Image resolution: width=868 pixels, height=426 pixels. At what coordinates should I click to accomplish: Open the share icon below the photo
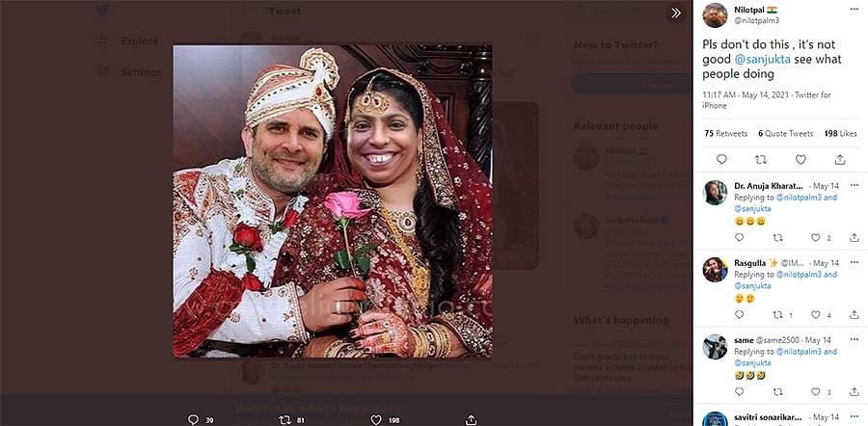(x=470, y=419)
